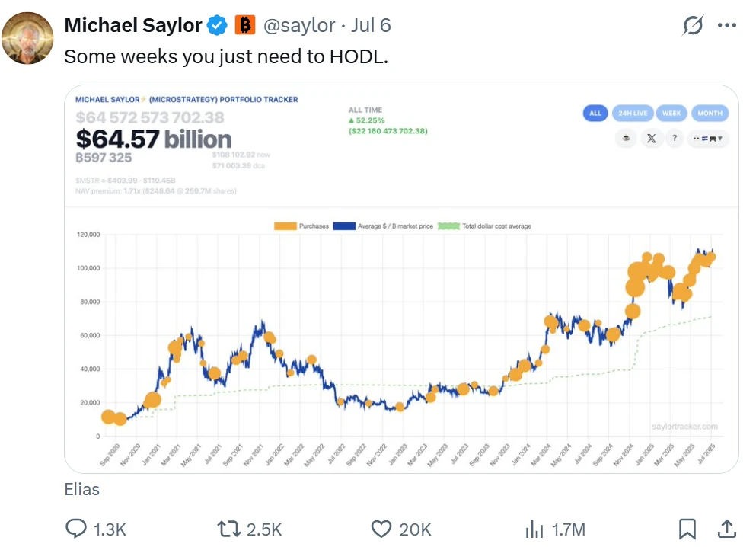Toggle the Purchases series in the chart legend
Image resolution: width=756 pixels, height=547 pixels.
(x=314, y=226)
